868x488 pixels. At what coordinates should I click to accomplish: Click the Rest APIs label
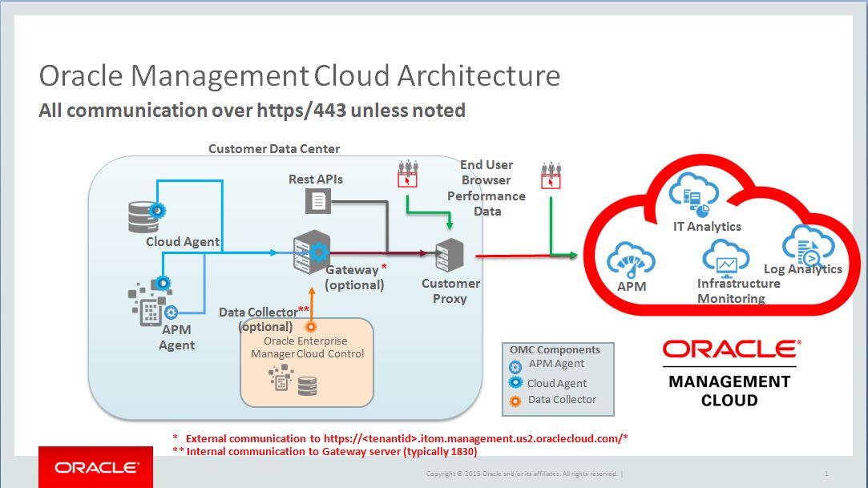(316, 179)
